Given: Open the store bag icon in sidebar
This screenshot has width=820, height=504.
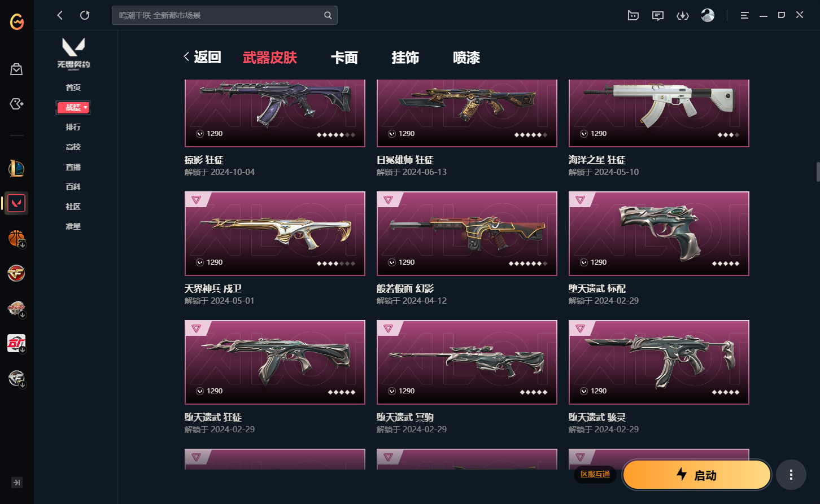Looking at the screenshot, I should [x=16, y=69].
